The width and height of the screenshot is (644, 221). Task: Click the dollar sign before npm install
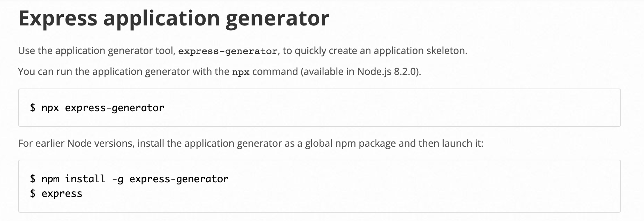[33, 179]
